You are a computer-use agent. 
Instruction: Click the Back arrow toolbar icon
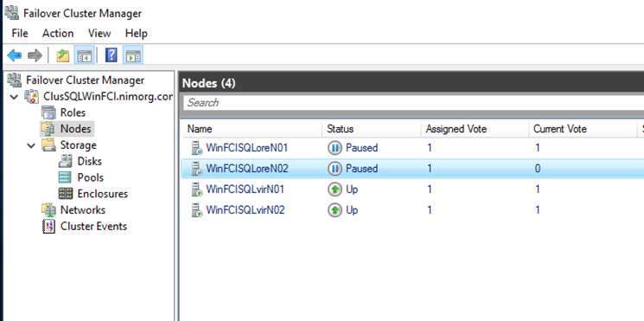[15, 55]
